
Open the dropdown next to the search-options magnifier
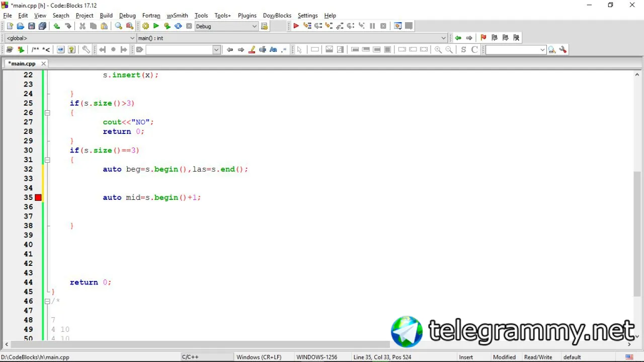click(x=542, y=49)
